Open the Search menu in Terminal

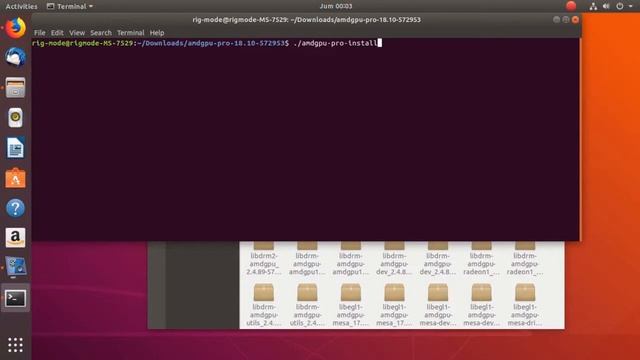point(101,33)
